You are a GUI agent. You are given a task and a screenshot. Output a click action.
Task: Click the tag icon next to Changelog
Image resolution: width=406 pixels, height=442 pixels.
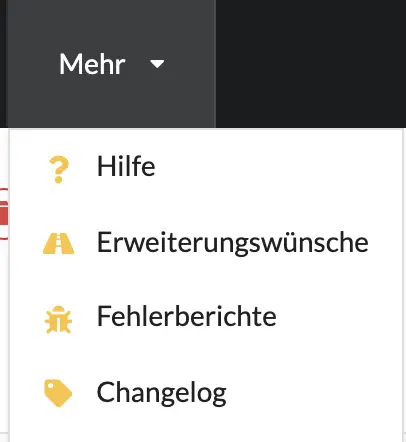coord(58,393)
